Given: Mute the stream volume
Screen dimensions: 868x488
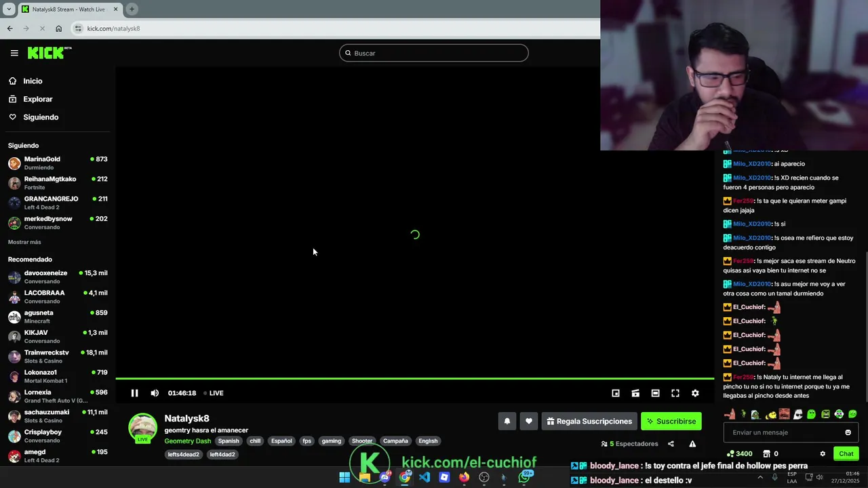Looking at the screenshot, I should click(155, 393).
